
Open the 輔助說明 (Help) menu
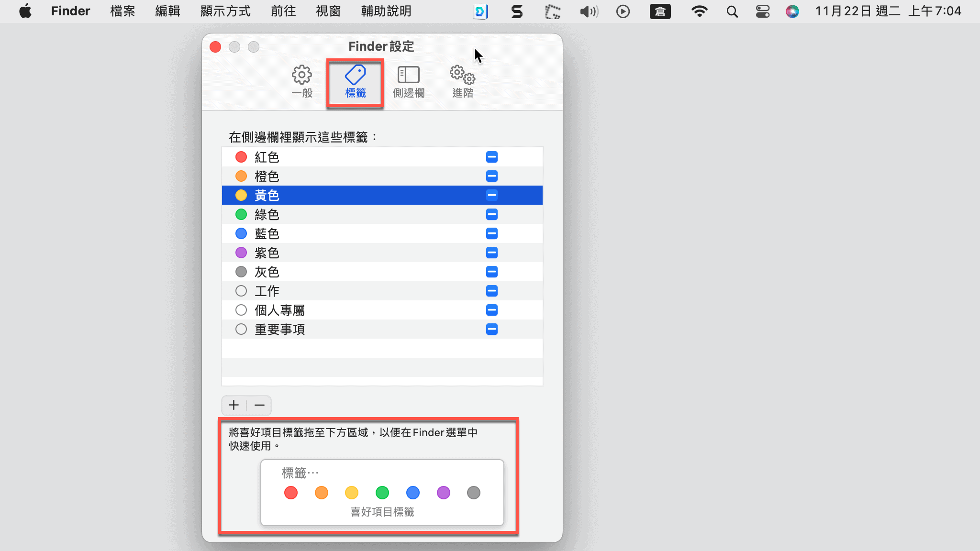[386, 11]
